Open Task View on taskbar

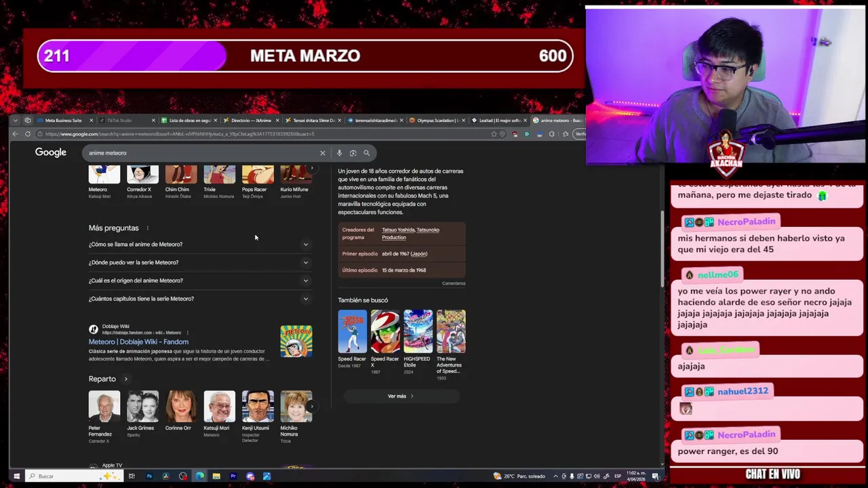pyautogui.click(x=132, y=476)
